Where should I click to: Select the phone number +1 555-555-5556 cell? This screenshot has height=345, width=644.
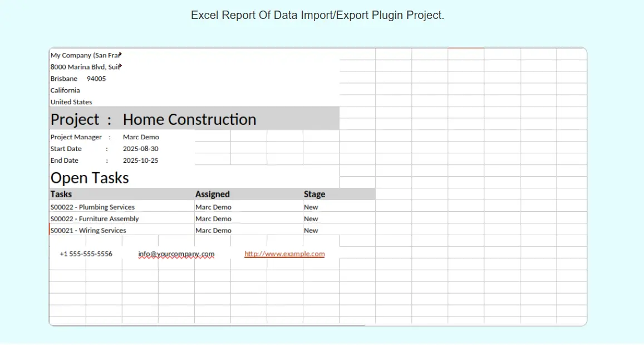pyautogui.click(x=86, y=254)
